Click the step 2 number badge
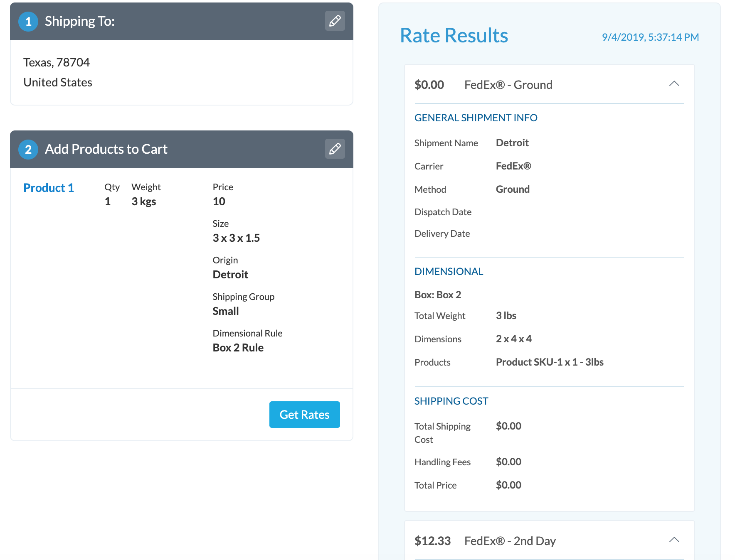Screen dimensions: 735x560 (x=28, y=149)
